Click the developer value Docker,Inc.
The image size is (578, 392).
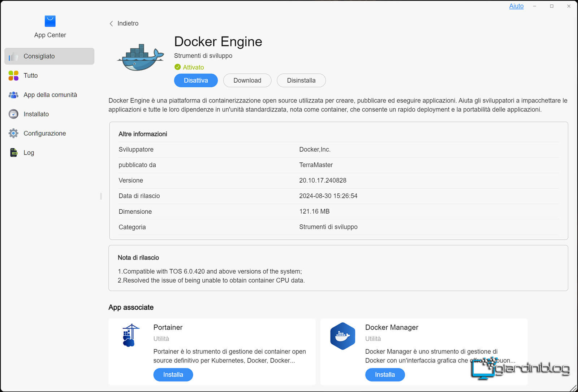[315, 149]
